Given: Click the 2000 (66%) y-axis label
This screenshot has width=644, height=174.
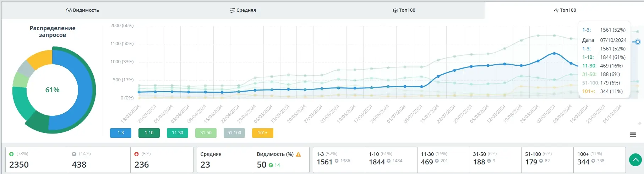Looking at the screenshot, I should 122,26.
